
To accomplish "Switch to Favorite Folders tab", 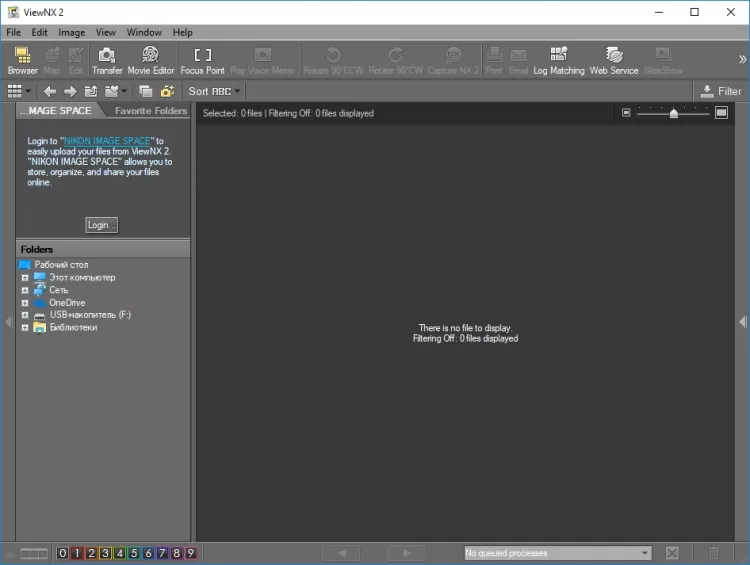I will point(151,111).
